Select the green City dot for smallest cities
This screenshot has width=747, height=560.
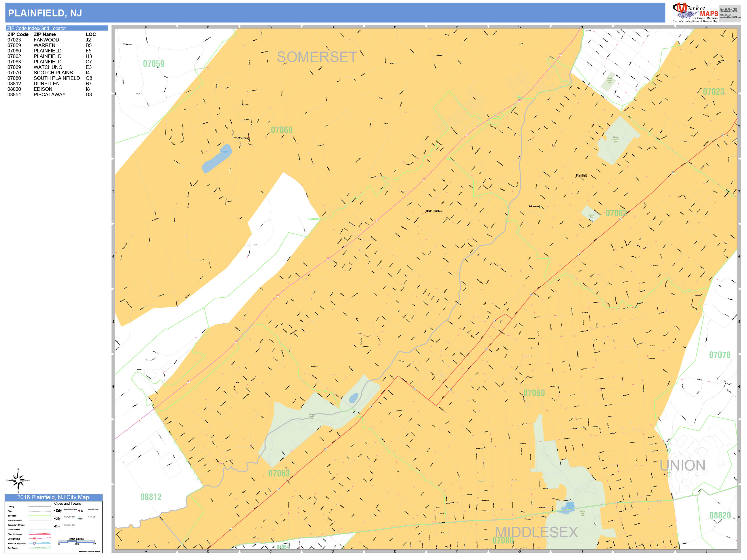pos(78,519)
